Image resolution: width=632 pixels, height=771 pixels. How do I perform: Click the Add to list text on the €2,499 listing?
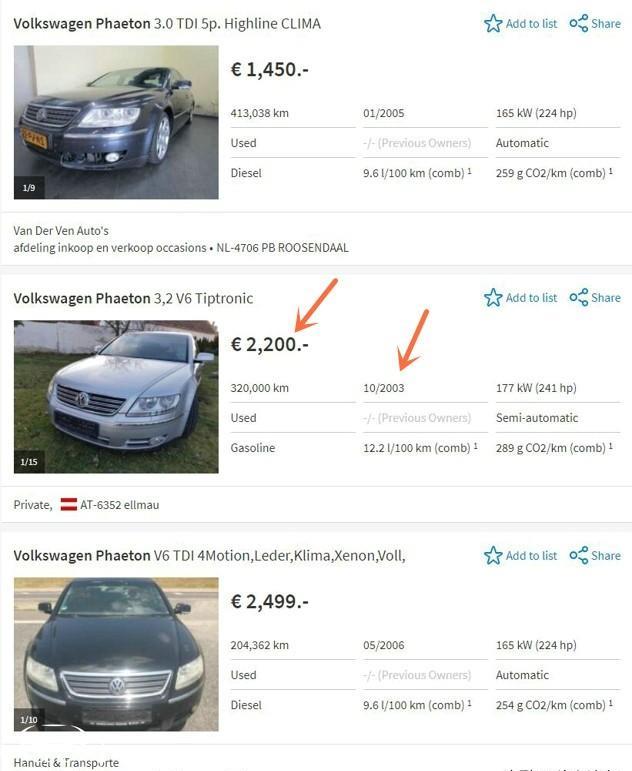pyautogui.click(x=532, y=556)
